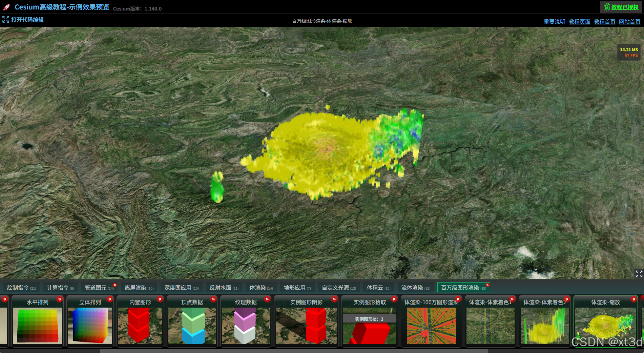Go to the 教程页面 link
Image resolution: width=644 pixels, height=353 pixels.
pyautogui.click(x=580, y=22)
